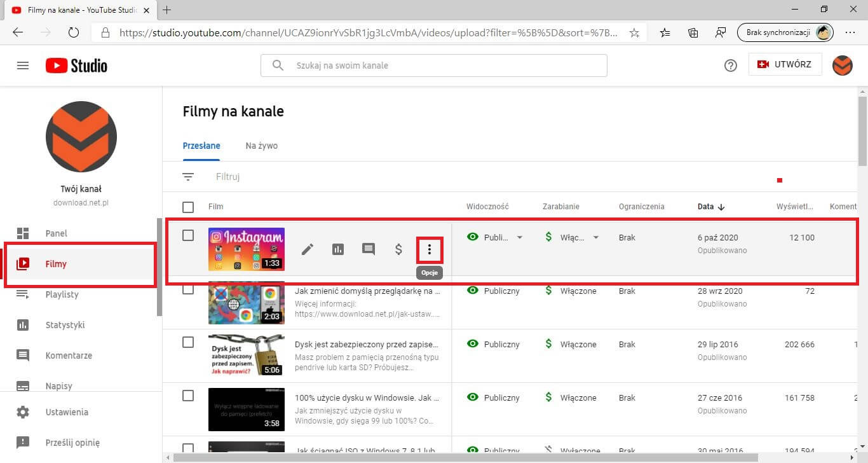Reload the page with refresh icon

73,32
